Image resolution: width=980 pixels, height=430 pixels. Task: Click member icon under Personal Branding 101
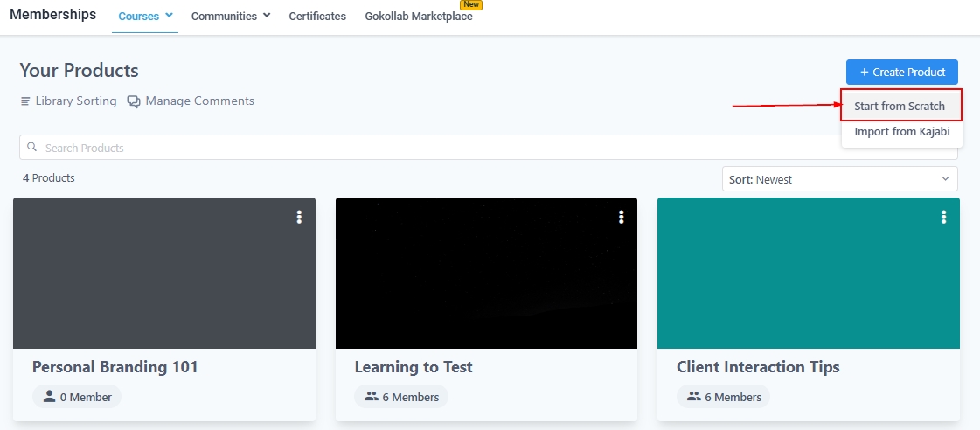48,397
